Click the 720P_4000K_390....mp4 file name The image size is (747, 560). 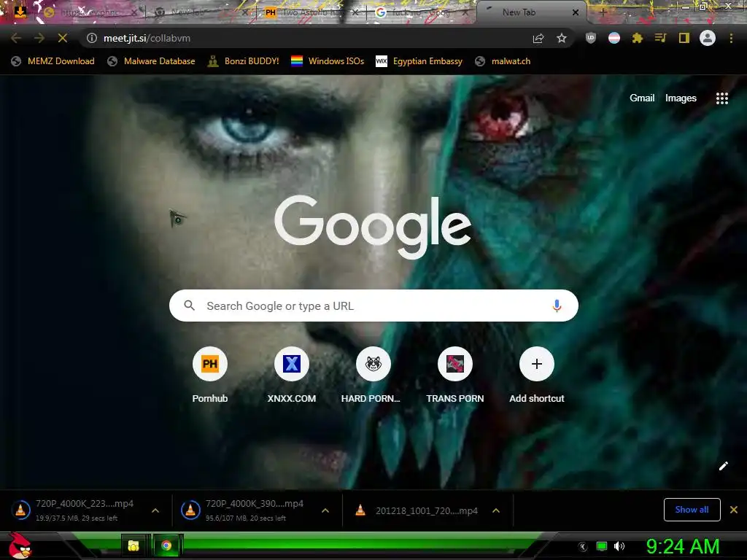point(255,504)
